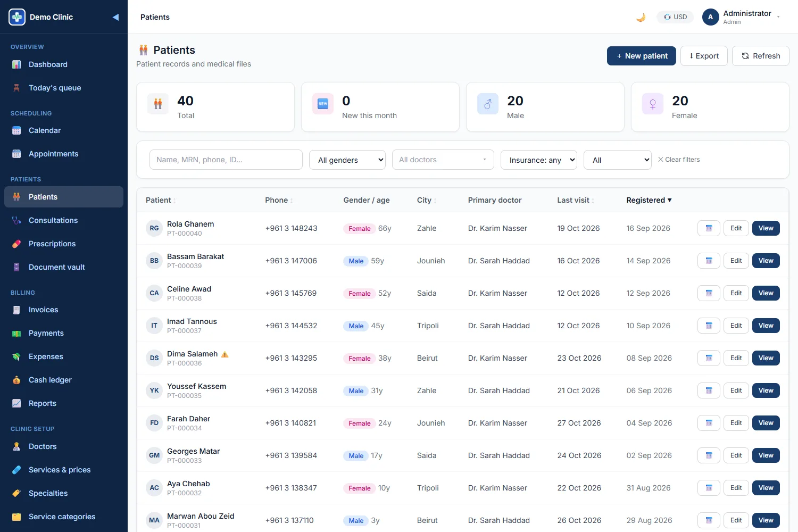This screenshot has height=532, width=798.
Task: Click the Demo Clinic logo icon
Action: [x=17, y=17]
